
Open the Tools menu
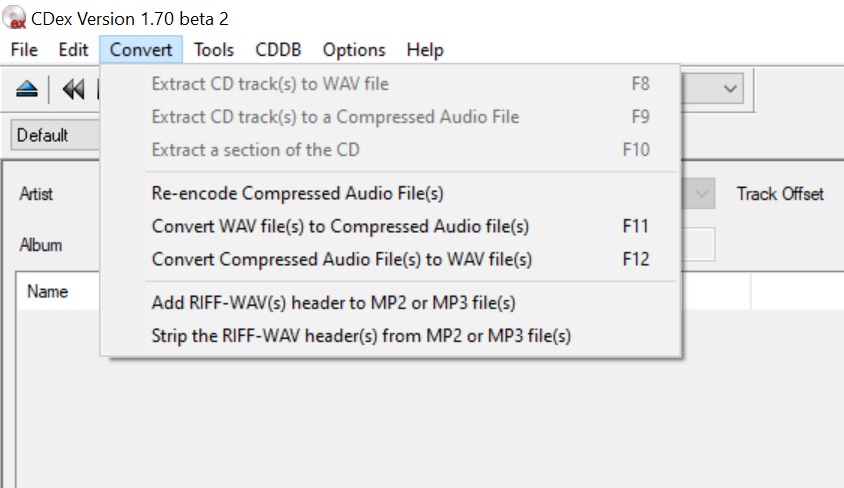pyautogui.click(x=214, y=49)
